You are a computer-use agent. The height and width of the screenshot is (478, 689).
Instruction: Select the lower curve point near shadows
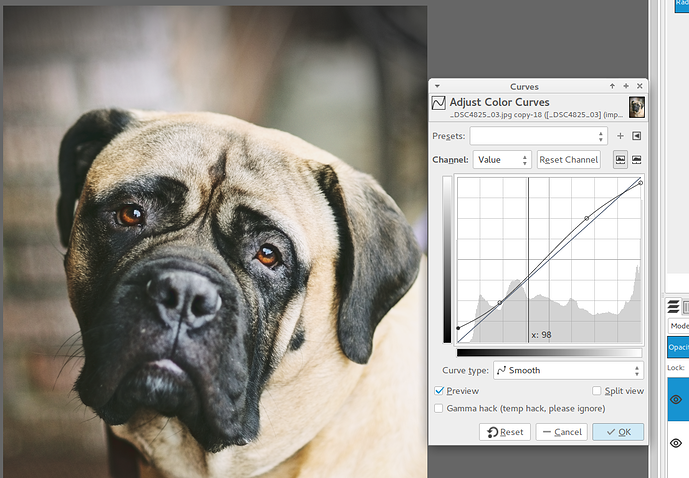coord(500,303)
